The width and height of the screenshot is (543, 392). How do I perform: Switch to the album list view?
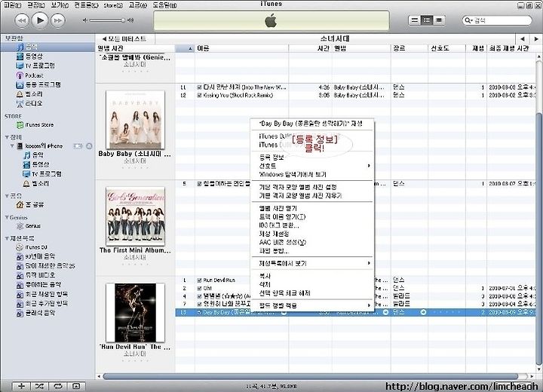point(427,20)
